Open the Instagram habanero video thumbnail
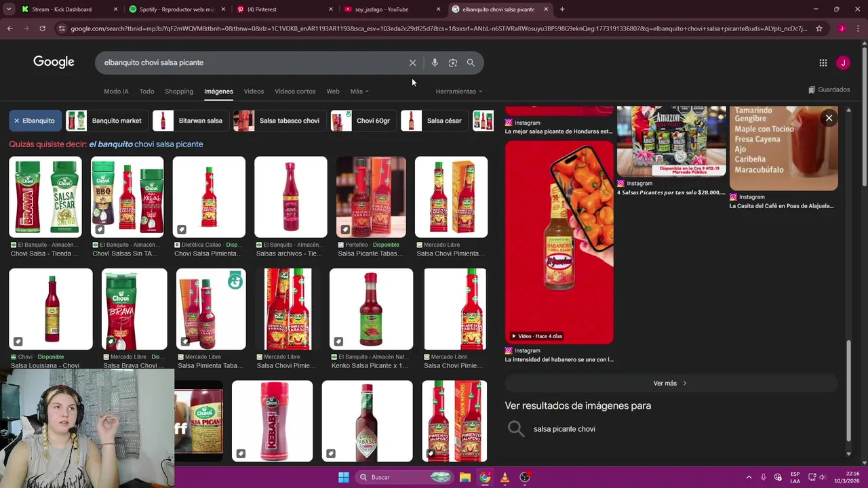The width and height of the screenshot is (868, 488). click(559, 242)
